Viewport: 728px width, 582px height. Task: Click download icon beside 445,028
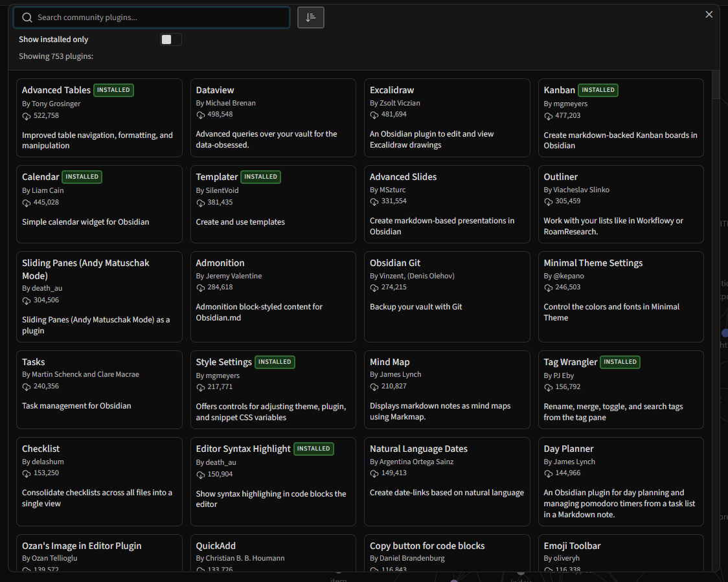click(x=27, y=203)
